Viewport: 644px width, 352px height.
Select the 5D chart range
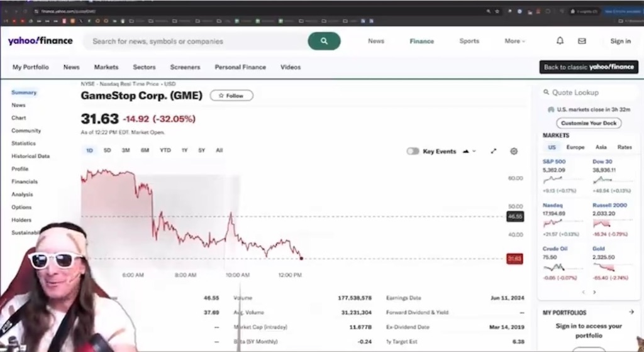107,151
